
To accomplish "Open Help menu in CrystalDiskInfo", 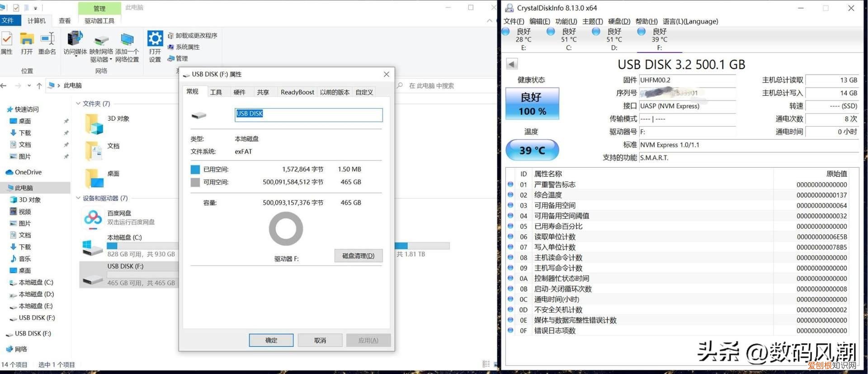I will pyautogui.click(x=646, y=21).
